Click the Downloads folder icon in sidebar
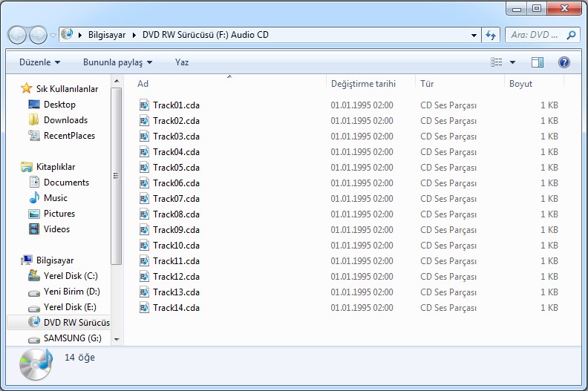The image size is (588, 391). [x=34, y=120]
